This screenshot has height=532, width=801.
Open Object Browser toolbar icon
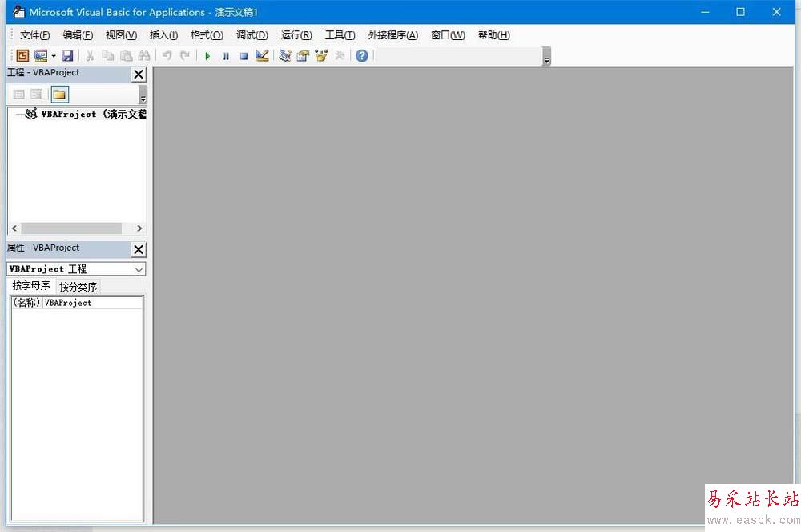[321, 56]
